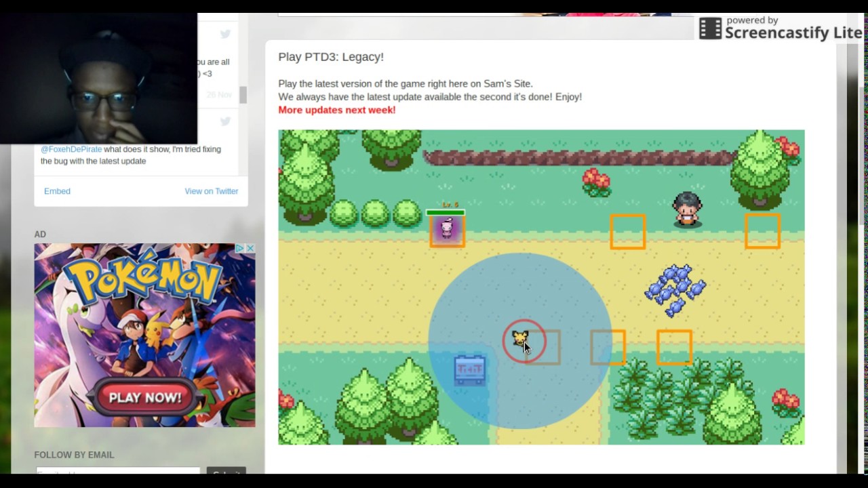Open the View on Twitter link
The height and width of the screenshot is (488, 868).
(212, 191)
